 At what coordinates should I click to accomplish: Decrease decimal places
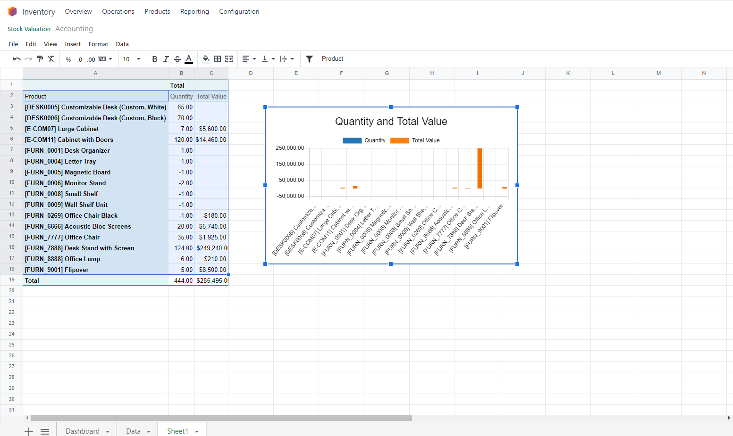coord(79,59)
